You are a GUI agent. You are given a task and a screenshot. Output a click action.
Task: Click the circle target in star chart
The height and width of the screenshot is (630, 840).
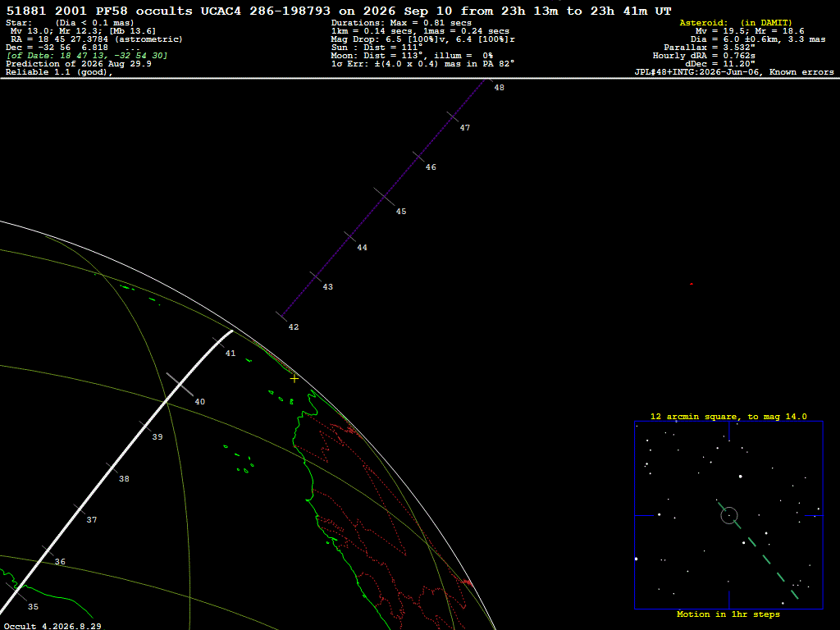pyautogui.click(x=729, y=515)
